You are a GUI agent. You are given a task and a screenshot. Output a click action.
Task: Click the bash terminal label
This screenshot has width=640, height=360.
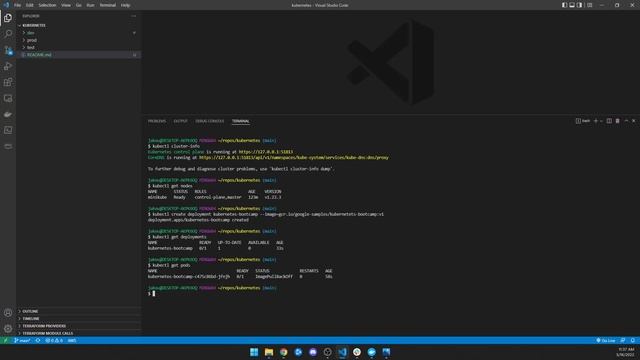[583, 121]
